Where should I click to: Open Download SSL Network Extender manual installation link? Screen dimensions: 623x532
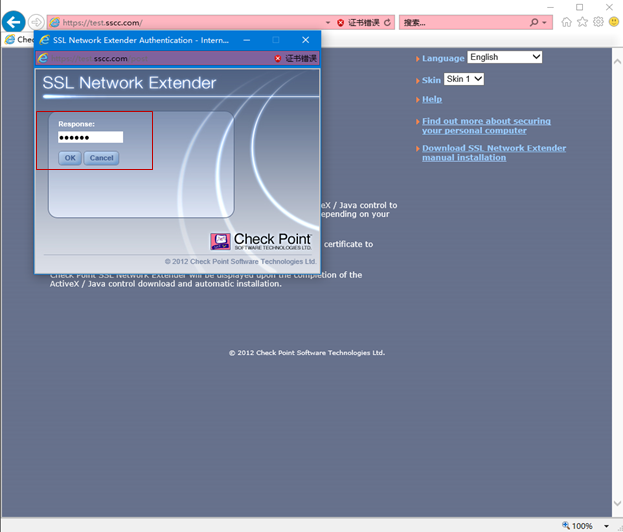point(494,153)
